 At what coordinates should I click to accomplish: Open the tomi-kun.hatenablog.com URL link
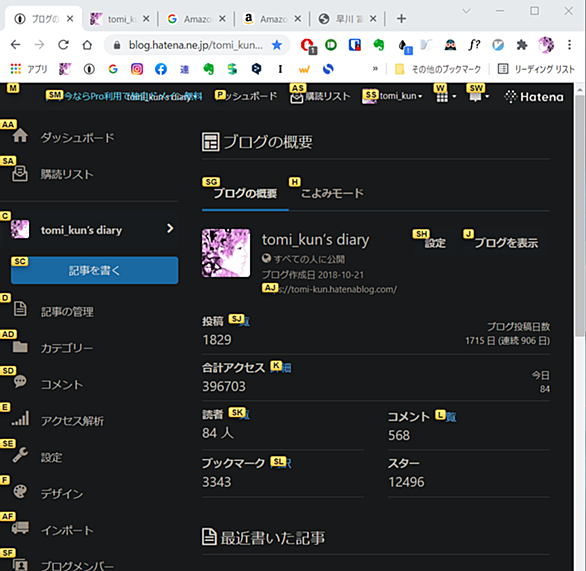coord(330,289)
